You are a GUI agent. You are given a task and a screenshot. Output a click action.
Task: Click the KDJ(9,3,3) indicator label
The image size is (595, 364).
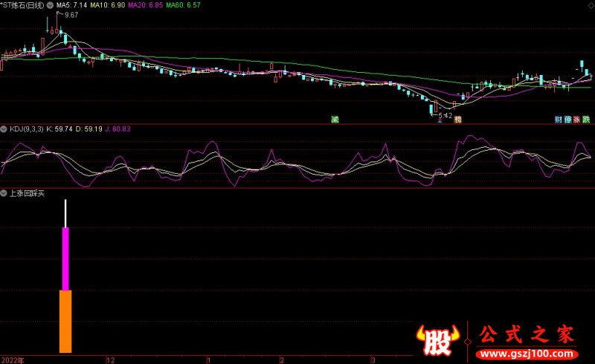tap(26, 129)
